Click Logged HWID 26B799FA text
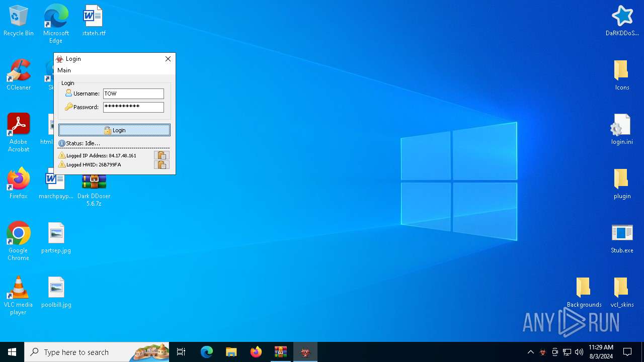This screenshot has width=644, height=362. click(x=94, y=165)
